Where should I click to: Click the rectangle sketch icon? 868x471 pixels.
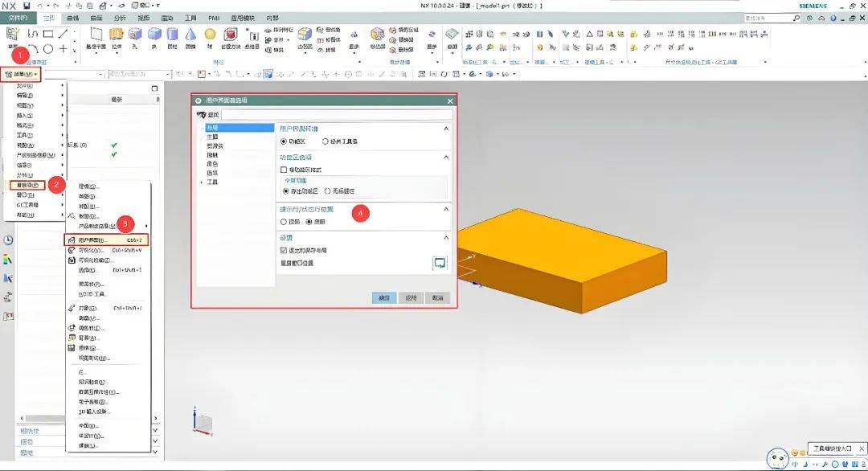tap(49, 33)
